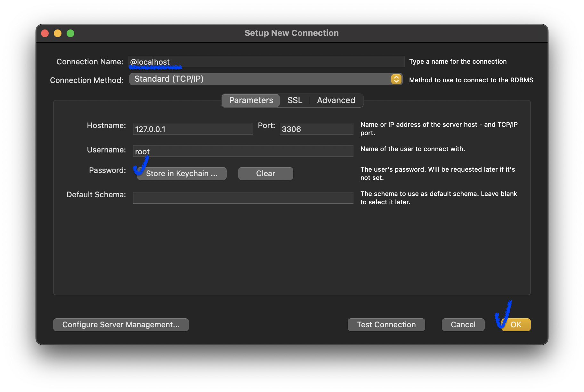Switch to the SSL tab
The width and height of the screenshot is (584, 392).
(295, 100)
